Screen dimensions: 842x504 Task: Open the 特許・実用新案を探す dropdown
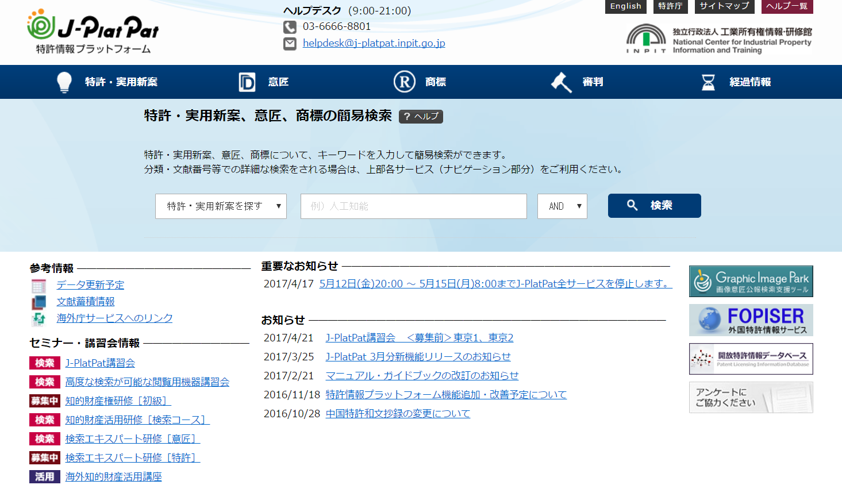pyautogui.click(x=221, y=206)
